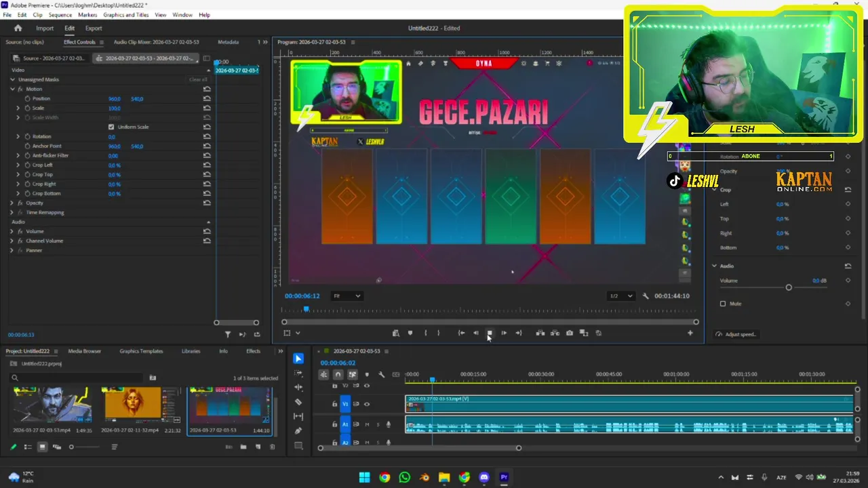Expand the Channel Volume effect

12,241
